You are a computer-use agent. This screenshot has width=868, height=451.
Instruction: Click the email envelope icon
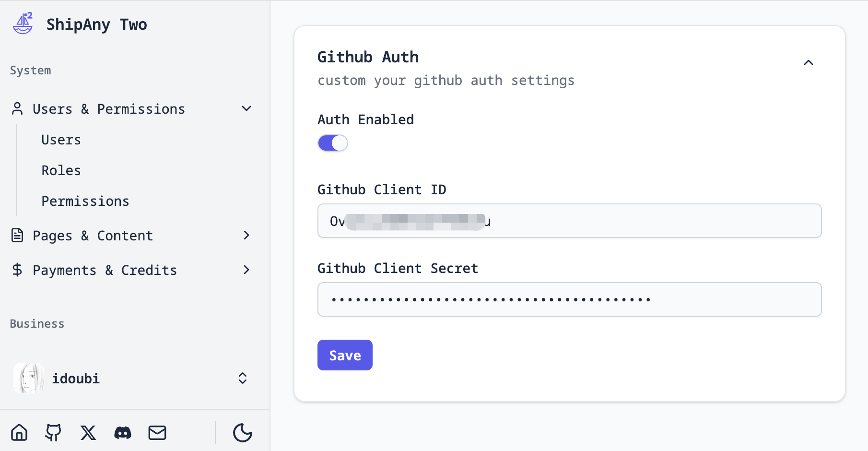(157, 433)
